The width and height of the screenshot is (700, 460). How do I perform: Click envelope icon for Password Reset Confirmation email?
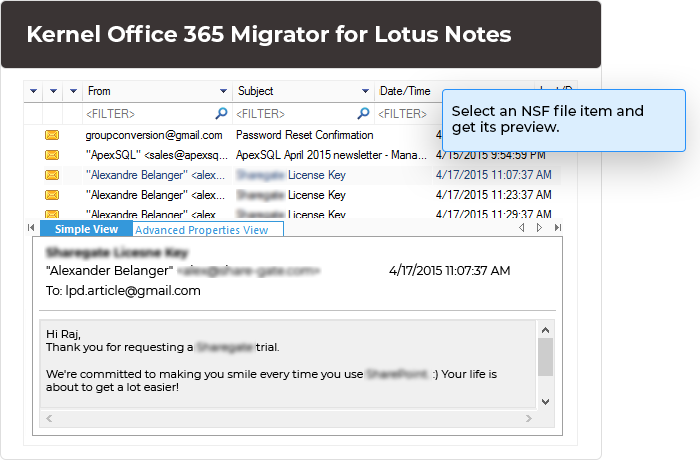point(52,135)
